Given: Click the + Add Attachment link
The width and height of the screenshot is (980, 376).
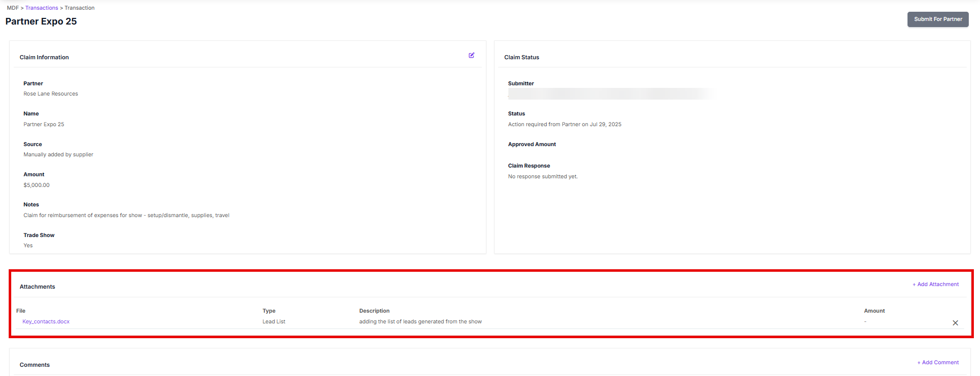Looking at the screenshot, I should tap(935, 284).
